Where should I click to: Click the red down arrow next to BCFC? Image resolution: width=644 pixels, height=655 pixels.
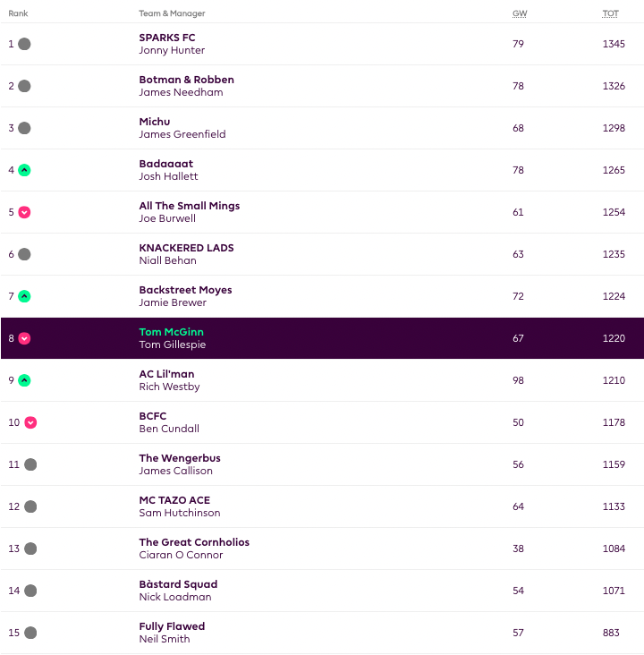coord(30,422)
